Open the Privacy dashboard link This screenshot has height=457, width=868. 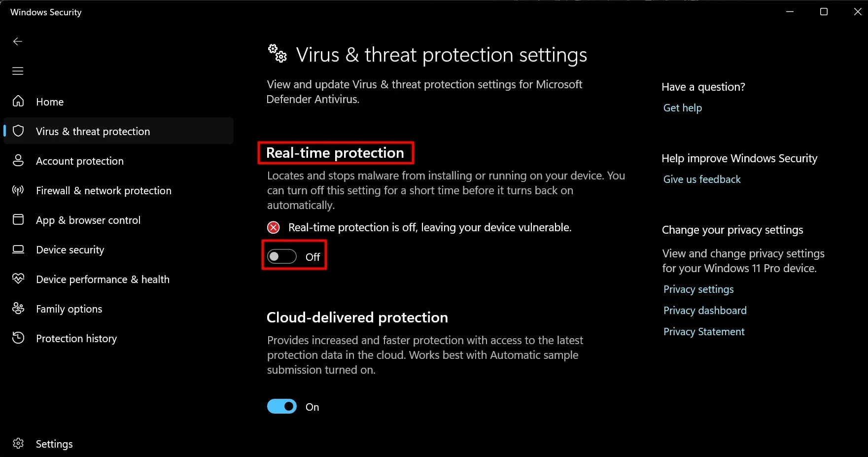[x=705, y=310]
